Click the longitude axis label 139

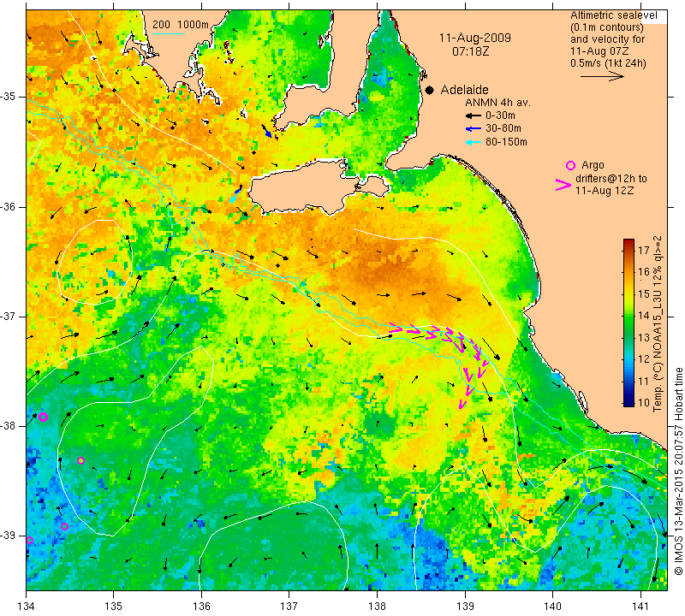coord(465,606)
